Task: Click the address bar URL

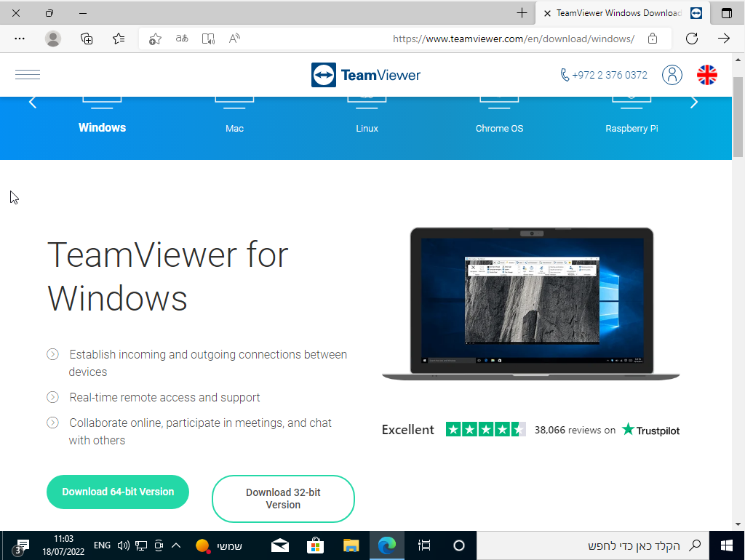Action: (x=514, y=39)
